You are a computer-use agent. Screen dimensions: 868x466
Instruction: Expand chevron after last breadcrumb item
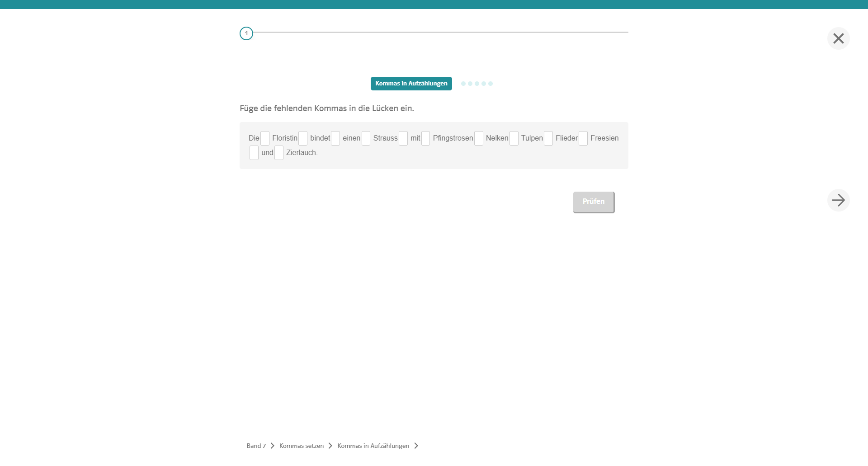tap(416, 446)
